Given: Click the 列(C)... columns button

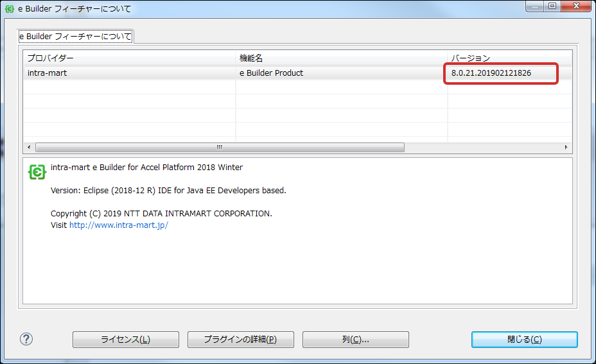Looking at the screenshot, I should 355,340.
